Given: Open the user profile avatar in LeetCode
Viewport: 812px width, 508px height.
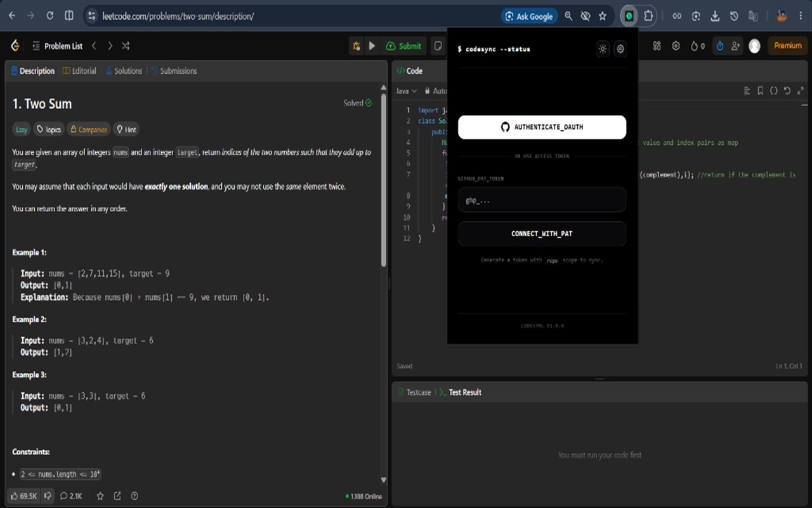Looking at the screenshot, I should click(754, 46).
